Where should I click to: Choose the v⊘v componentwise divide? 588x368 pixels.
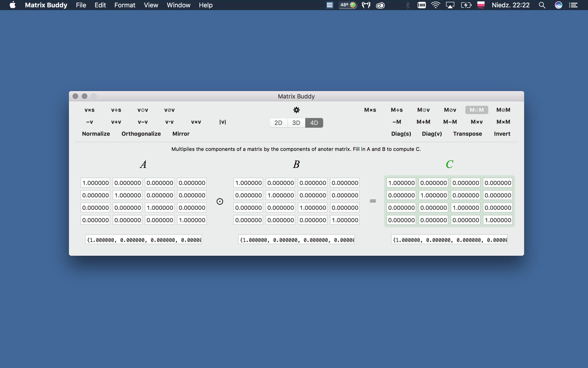pos(170,110)
